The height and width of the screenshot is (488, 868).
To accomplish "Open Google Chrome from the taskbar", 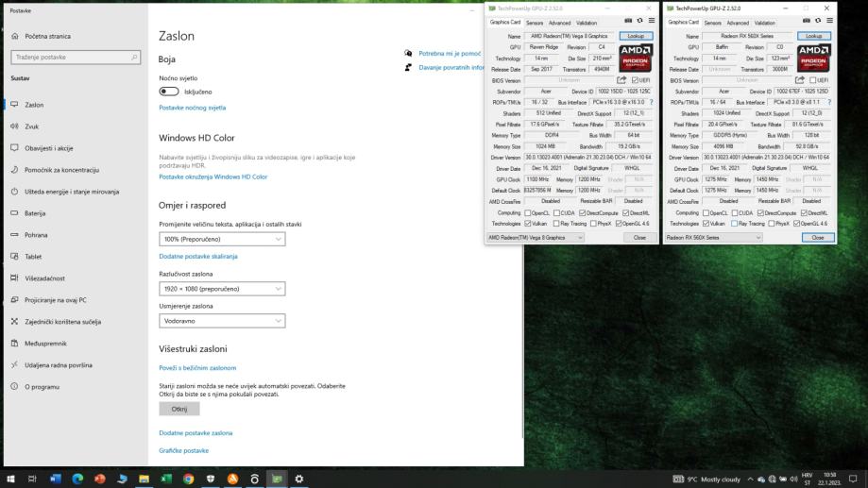I will coord(189,479).
